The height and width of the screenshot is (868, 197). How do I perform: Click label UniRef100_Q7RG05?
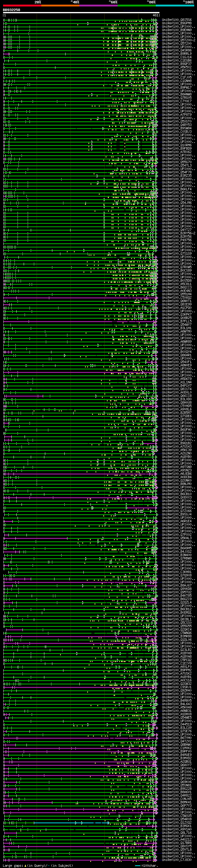coord(177,98)
